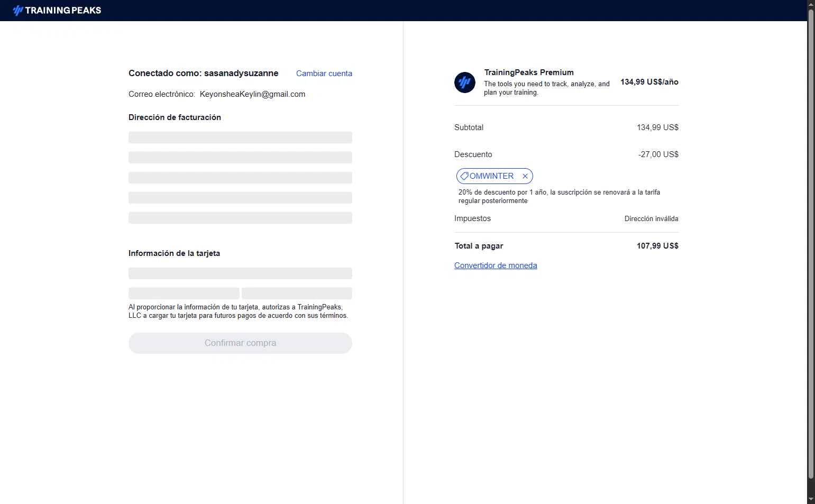
Task: Click the "Información de la tarjeta" heading
Action: tap(174, 253)
